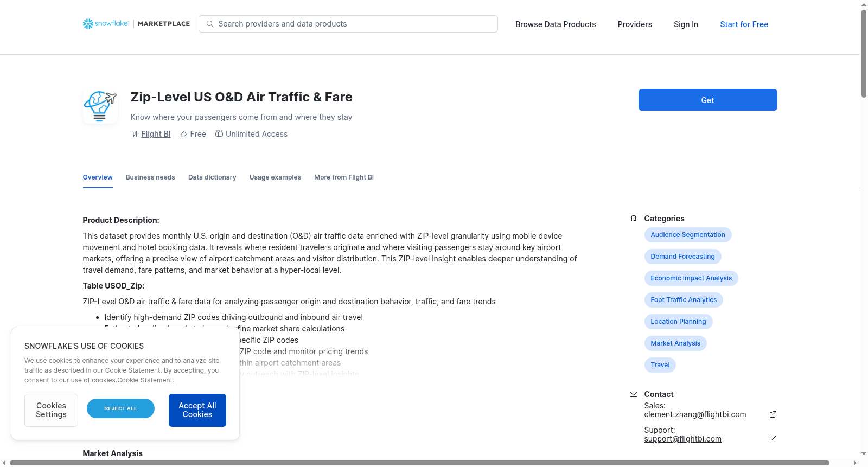
Task: Click Accept All Cookies button
Action: coord(197,410)
